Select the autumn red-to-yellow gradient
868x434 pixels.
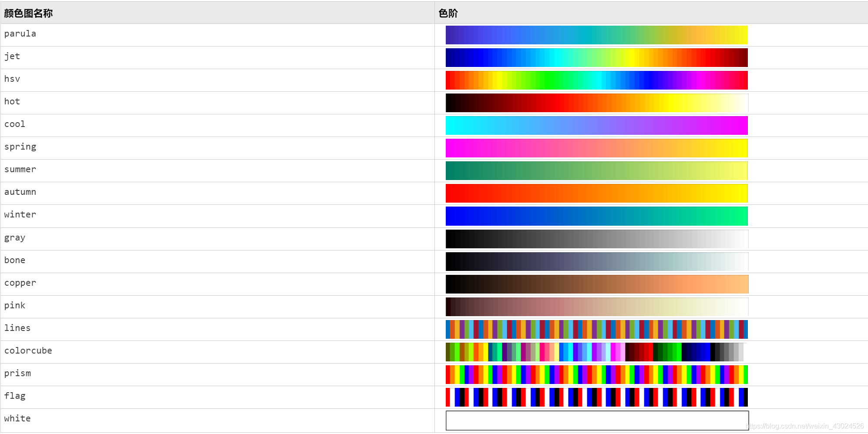click(596, 193)
